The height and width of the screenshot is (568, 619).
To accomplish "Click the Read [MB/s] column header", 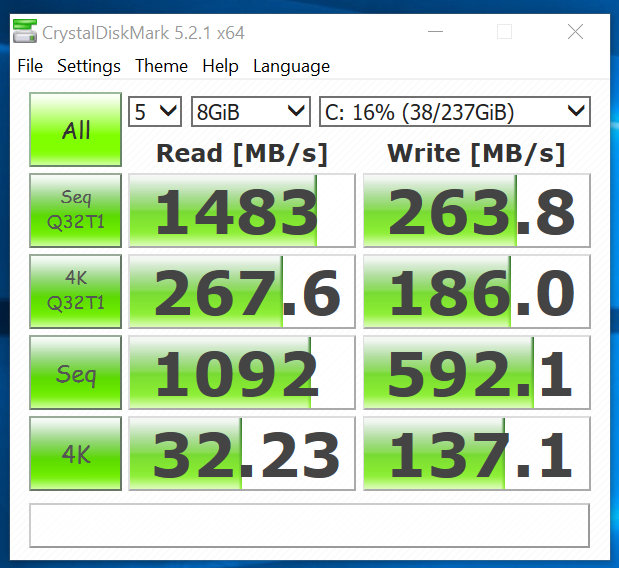I will [242, 153].
